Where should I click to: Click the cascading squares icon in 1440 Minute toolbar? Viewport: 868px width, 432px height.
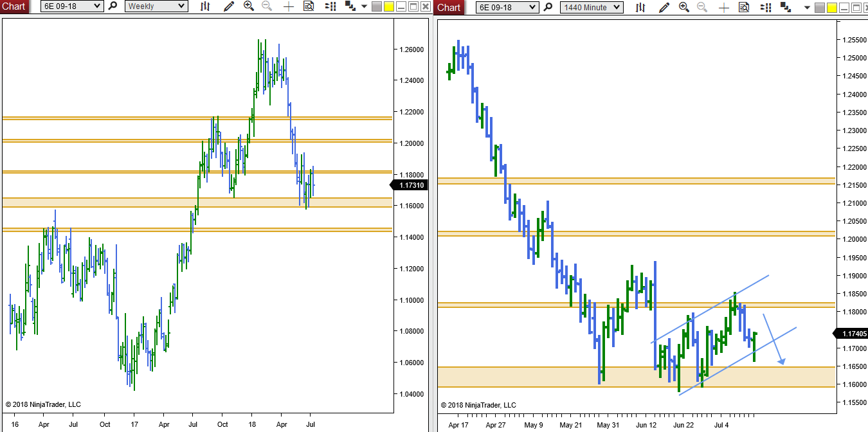pyautogui.click(x=786, y=7)
